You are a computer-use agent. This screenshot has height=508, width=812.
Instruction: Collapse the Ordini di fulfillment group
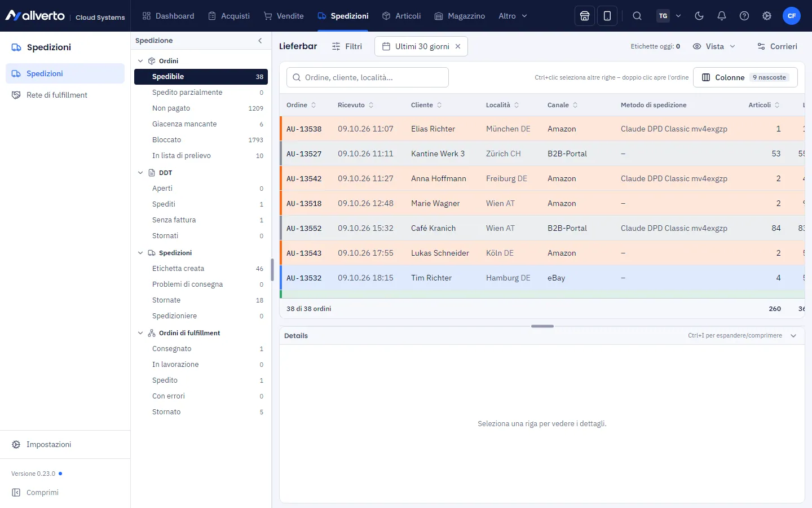[x=140, y=333]
